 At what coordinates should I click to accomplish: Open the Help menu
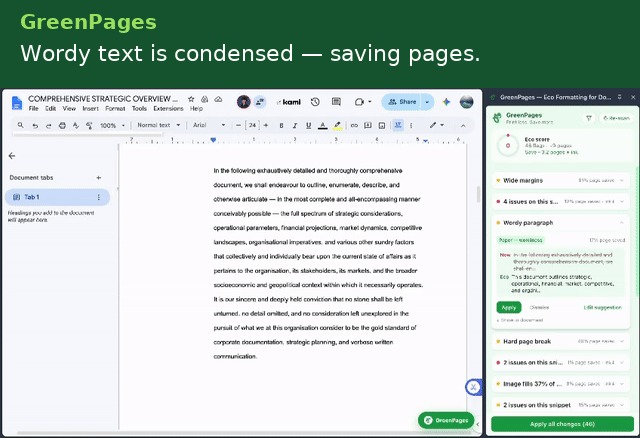[x=196, y=109]
